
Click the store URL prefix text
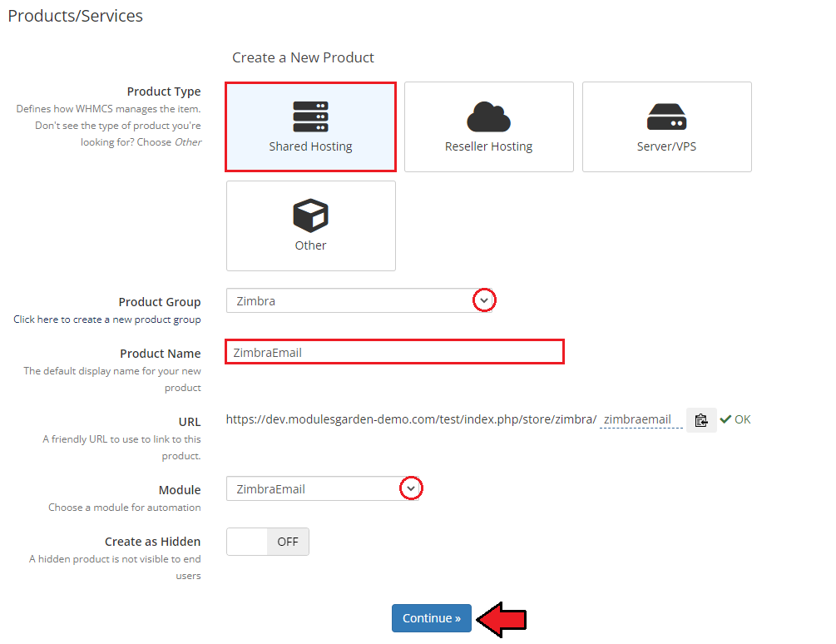(411, 419)
